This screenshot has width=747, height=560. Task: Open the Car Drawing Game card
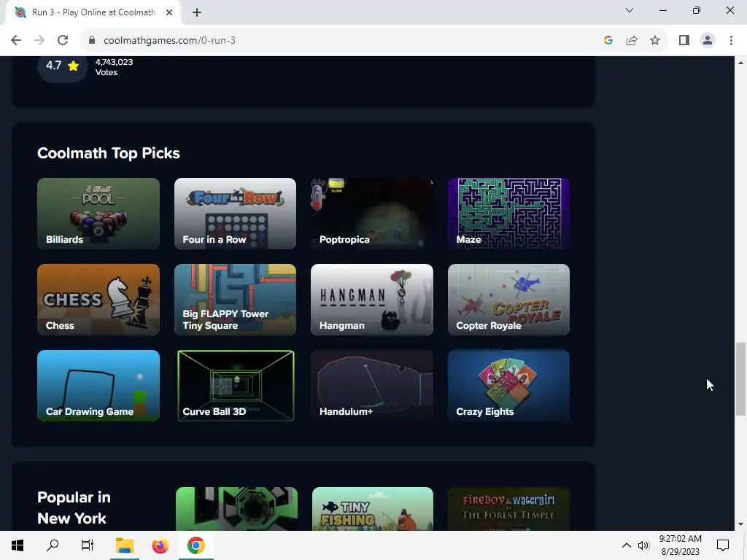(x=98, y=386)
